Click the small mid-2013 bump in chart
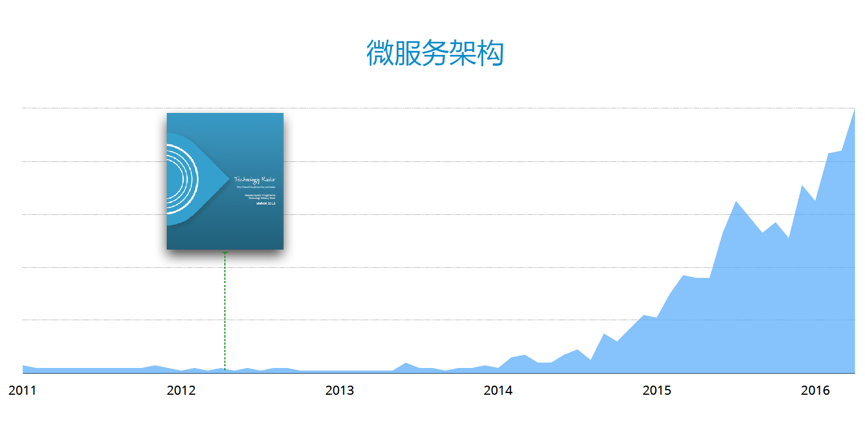 pos(406,364)
